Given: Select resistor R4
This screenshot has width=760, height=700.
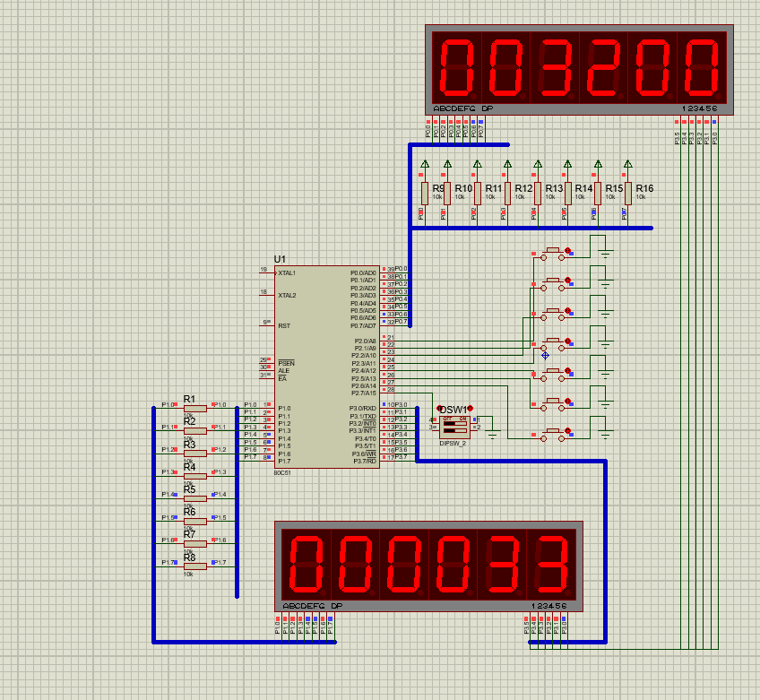Looking at the screenshot, I should pos(195,476).
